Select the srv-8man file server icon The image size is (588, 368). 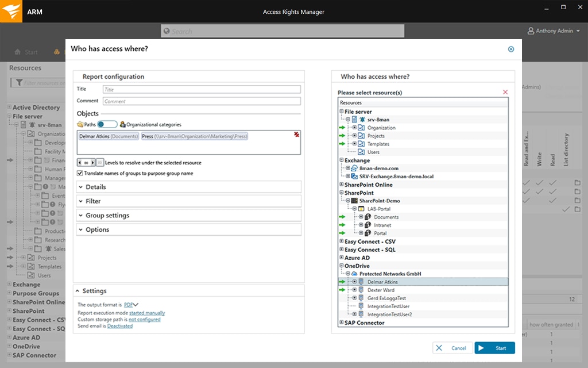(x=355, y=120)
